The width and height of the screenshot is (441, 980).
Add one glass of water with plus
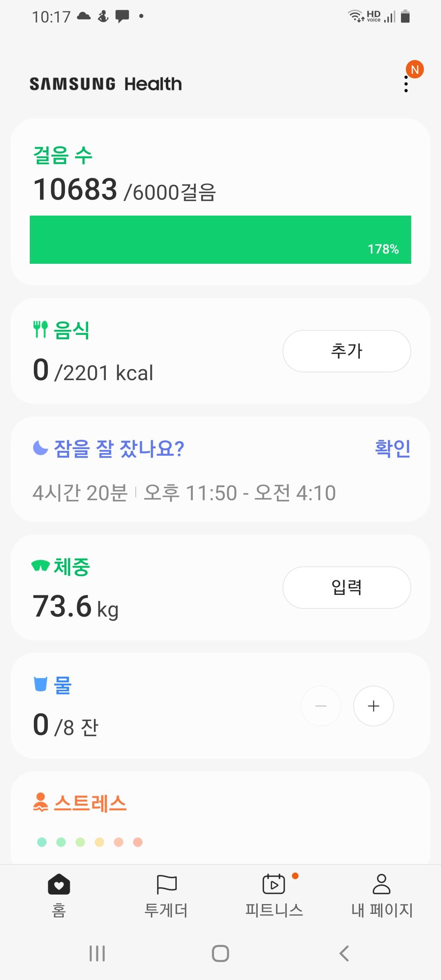(x=373, y=706)
